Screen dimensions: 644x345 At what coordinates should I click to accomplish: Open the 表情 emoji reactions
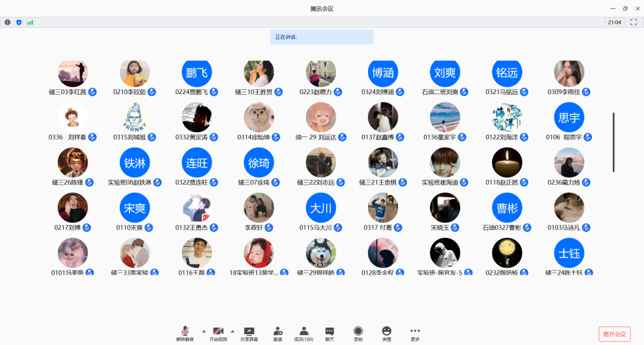pos(386,334)
